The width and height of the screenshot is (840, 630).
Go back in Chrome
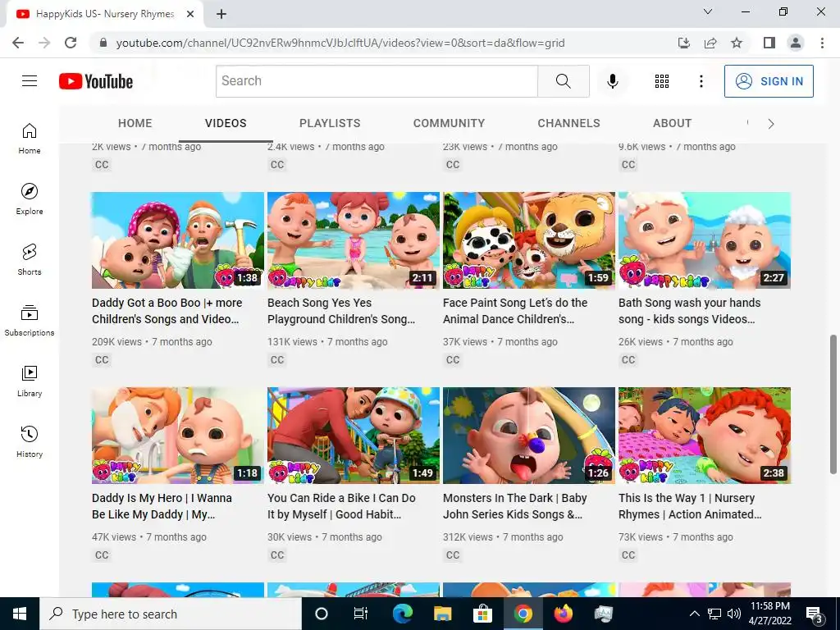point(18,43)
